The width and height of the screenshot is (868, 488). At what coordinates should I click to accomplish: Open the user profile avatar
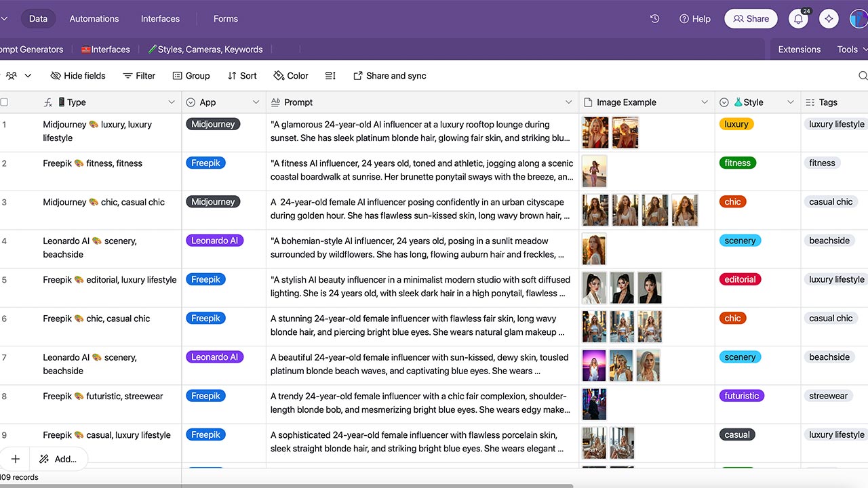point(859,19)
